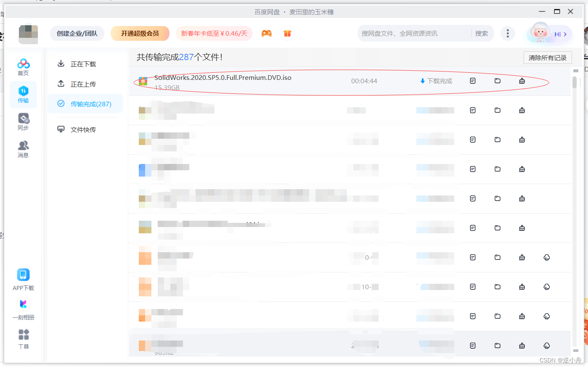This screenshot has width=588, height=367.
Task: Click the transfer list vertical scrollbar thumb
Action: (x=575, y=82)
